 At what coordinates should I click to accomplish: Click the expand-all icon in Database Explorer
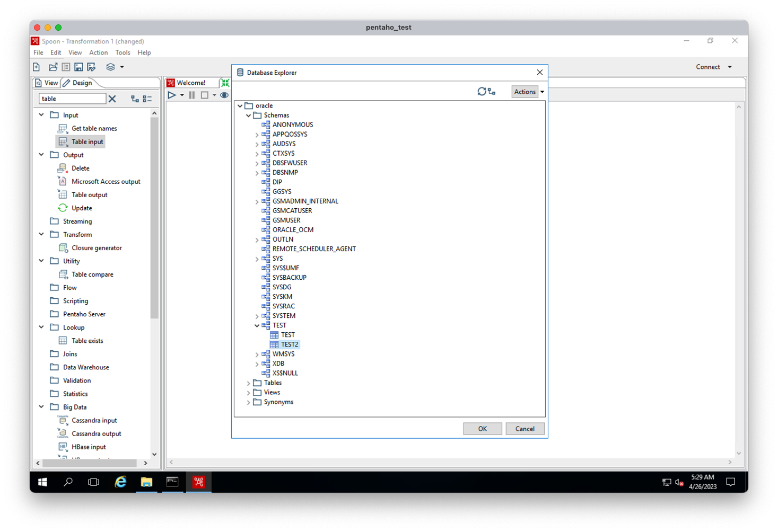coord(492,92)
